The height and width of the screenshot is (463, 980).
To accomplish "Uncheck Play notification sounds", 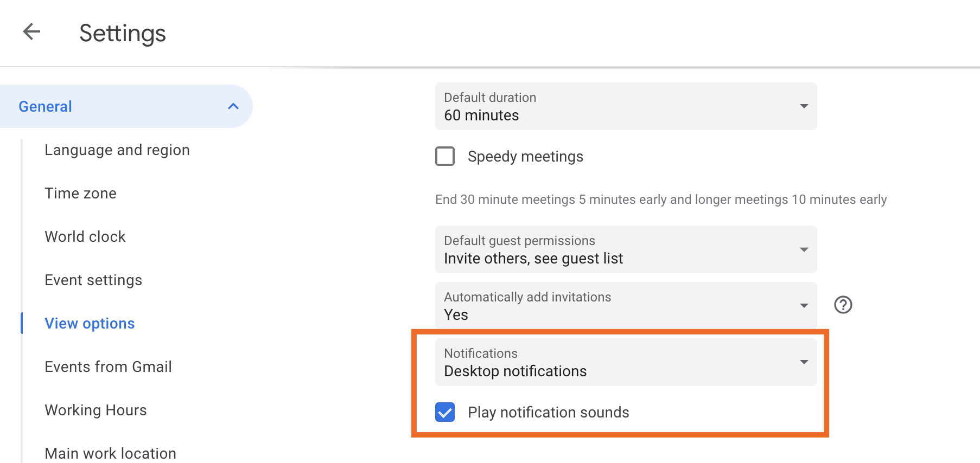I will (x=445, y=412).
